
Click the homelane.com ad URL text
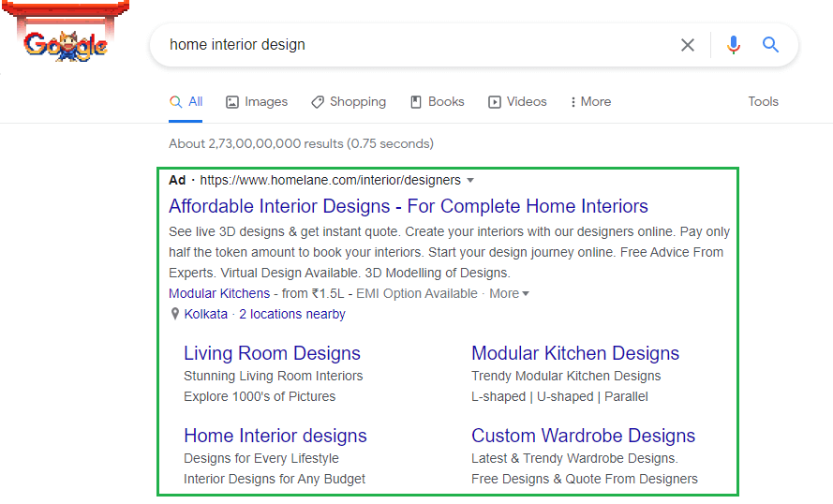[x=330, y=181]
